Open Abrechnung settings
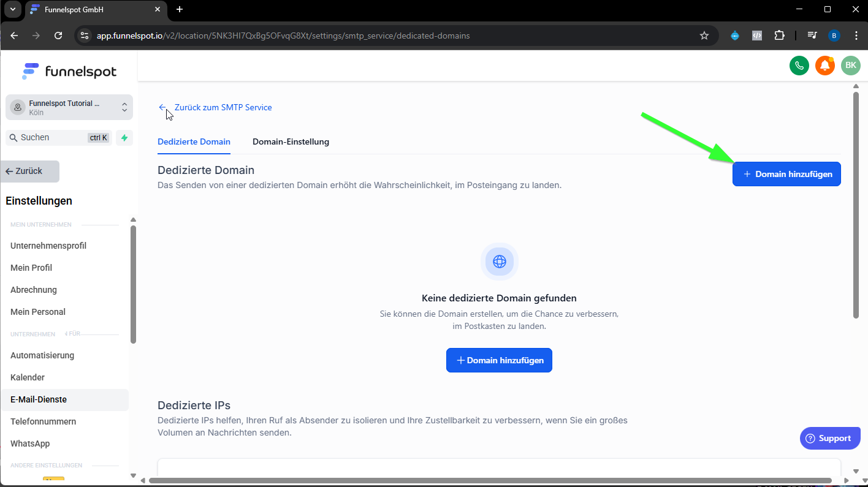This screenshot has height=487, width=868. click(x=34, y=290)
